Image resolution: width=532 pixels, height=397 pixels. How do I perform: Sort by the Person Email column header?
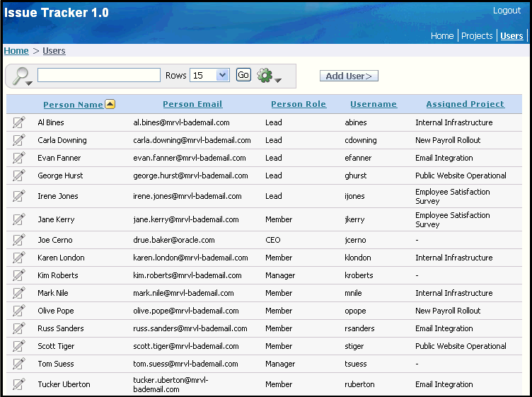pyautogui.click(x=192, y=104)
